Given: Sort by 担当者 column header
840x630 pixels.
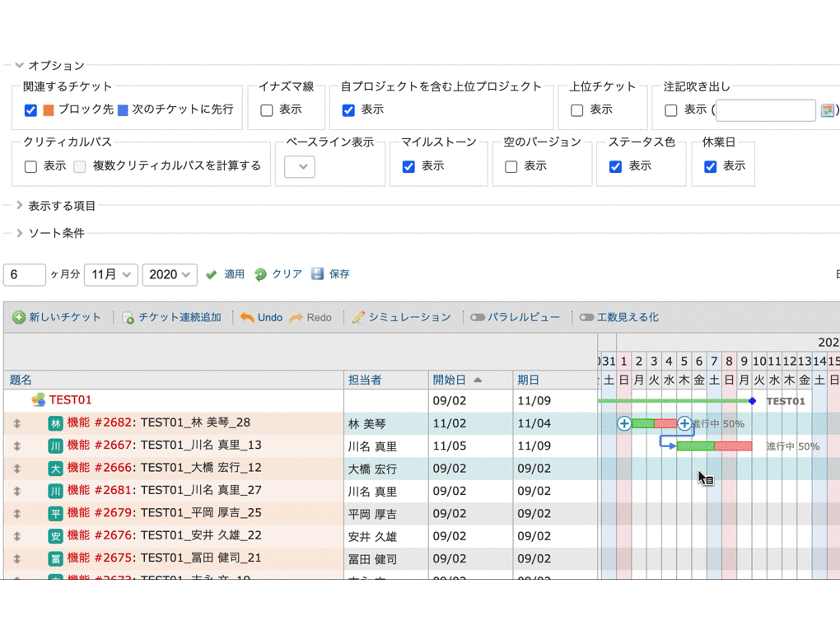Looking at the screenshot, I should point(365,380).
